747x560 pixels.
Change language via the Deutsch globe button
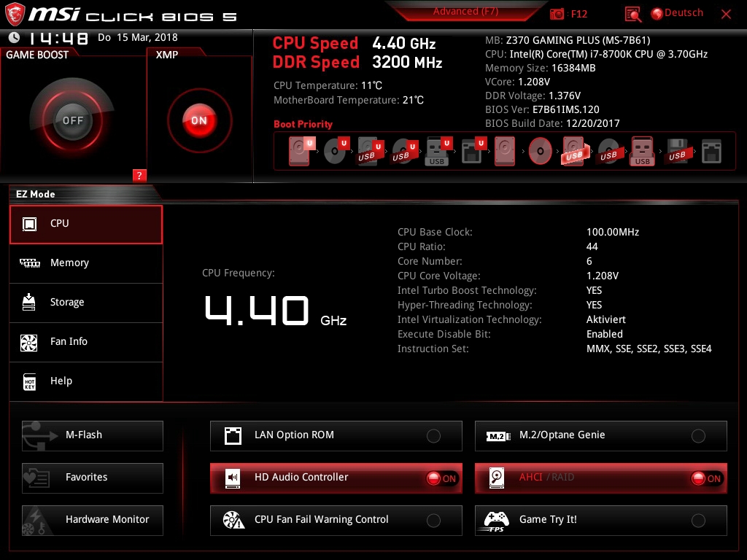point(677,13)
